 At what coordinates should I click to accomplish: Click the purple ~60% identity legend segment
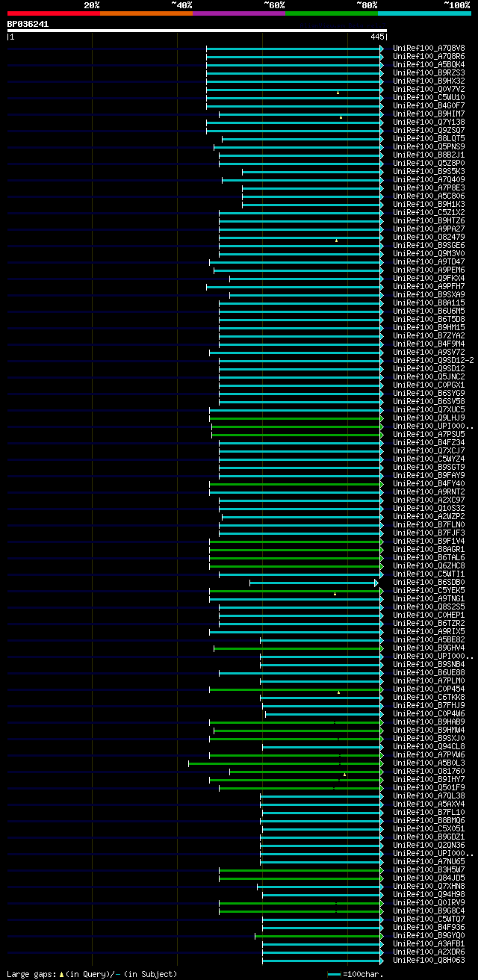click(238, 13)
